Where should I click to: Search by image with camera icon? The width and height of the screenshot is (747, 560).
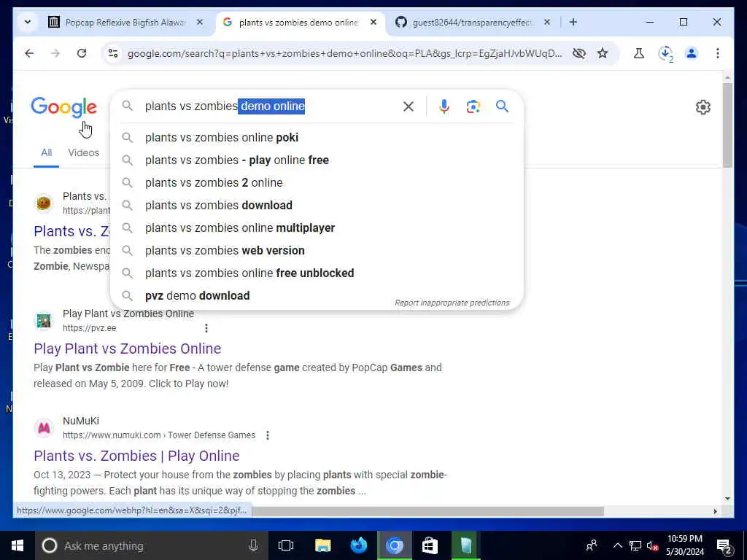coord(473,106)
